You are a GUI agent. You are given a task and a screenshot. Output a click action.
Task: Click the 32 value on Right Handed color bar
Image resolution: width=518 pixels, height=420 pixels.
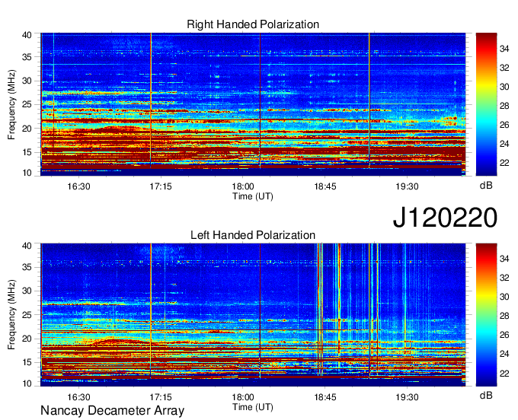click(x=504, y=68)
